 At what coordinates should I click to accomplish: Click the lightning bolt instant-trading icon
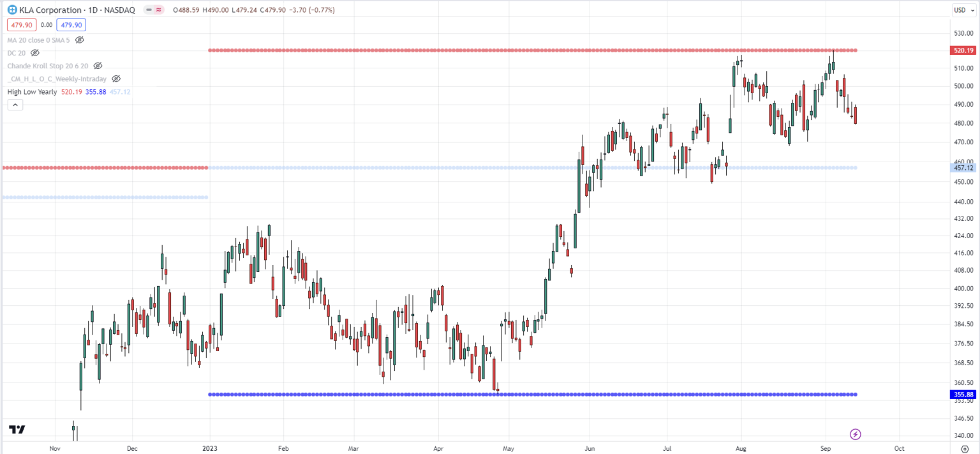click(855, 434)
